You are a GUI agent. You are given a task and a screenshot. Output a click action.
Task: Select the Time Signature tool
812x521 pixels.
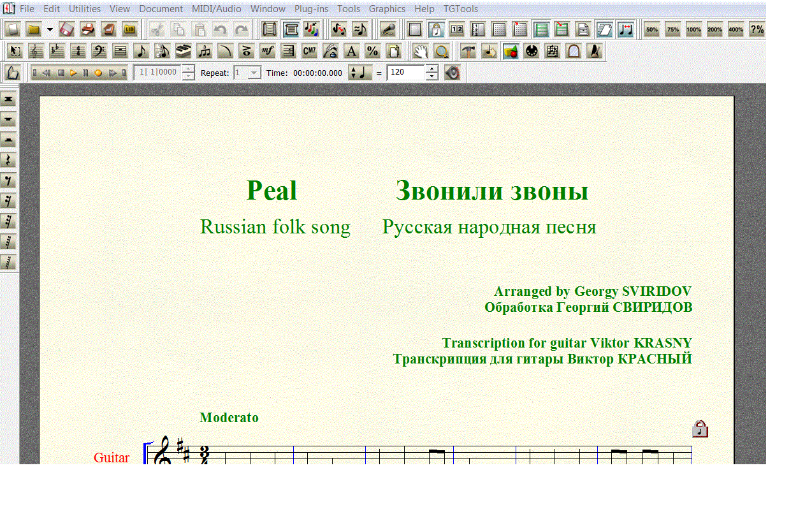click(x=78, y=51)
